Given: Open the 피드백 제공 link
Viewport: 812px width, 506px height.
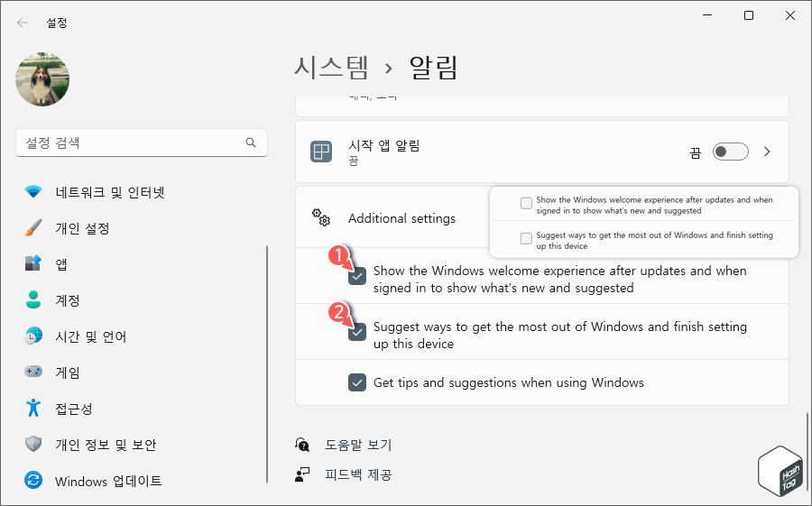Looking at the screenshot, I should click(358, 474).
